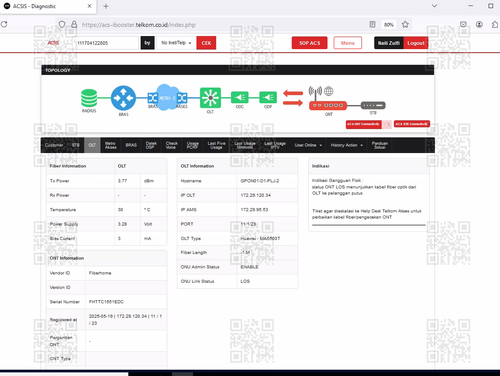Expand the History Action dropdown menu
The width and height of the screenshot is (500, 376).
[346, 145]
